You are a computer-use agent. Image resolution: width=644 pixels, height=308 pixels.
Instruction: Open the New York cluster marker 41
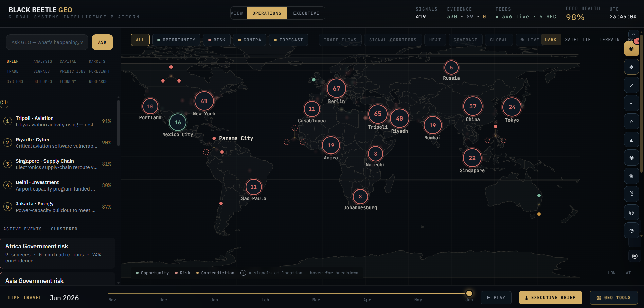tap(204, 101)
